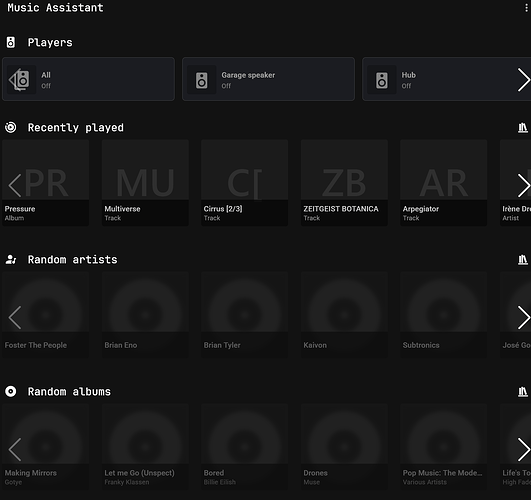The height and width of the screenshot is (500, 531).
Task: Advance Recently played with right arrow
Action: pos(524,185)
